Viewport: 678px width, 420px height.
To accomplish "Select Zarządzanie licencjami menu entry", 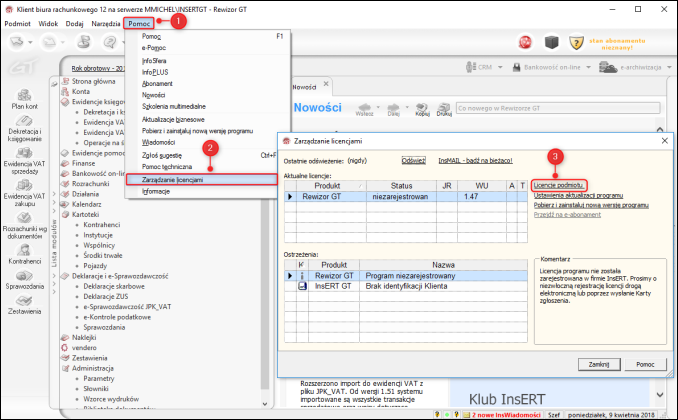I will click(x=202, y=180).
